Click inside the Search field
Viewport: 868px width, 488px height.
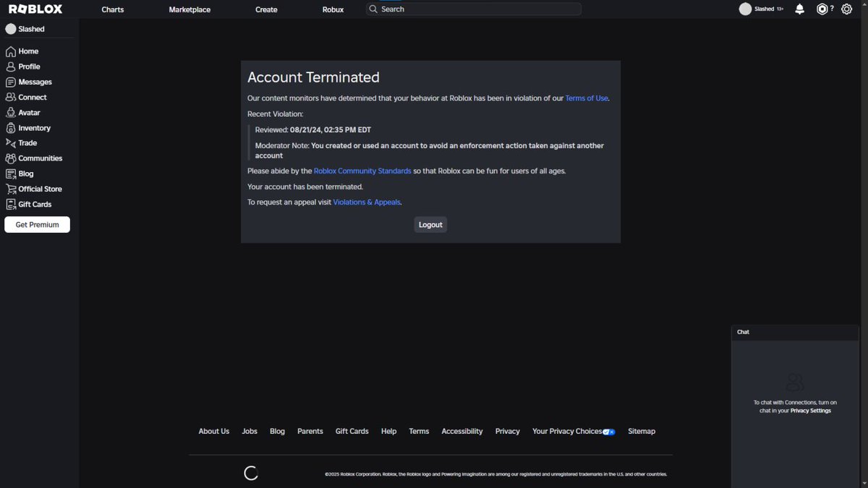(x=474, y=9)
